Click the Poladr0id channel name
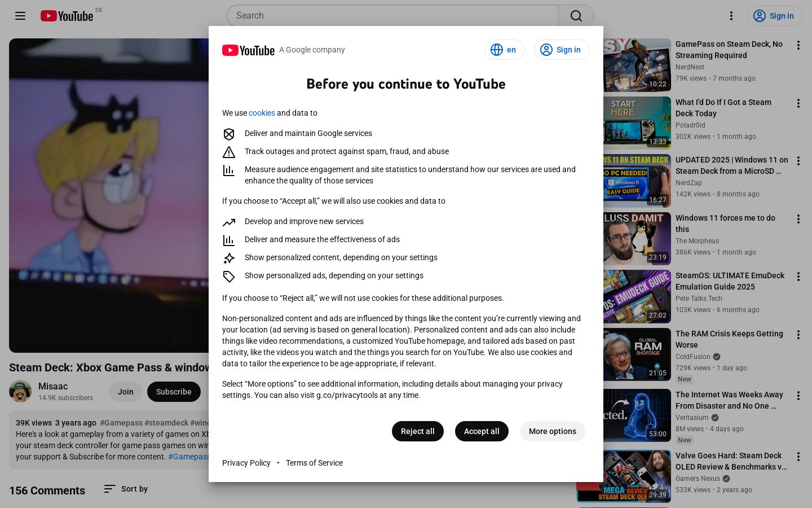The width and height of the screenshot is (812, 508). (x=690, y=125)
